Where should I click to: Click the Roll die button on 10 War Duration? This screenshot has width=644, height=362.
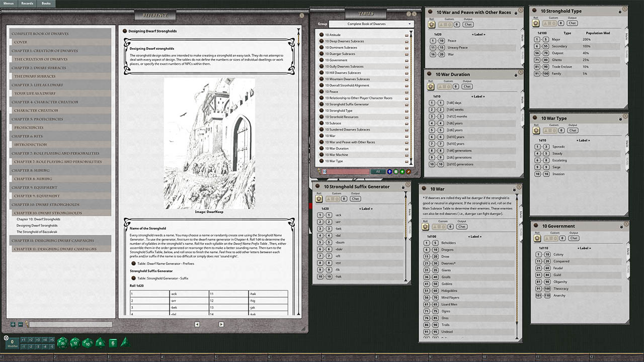coord(431,86)
